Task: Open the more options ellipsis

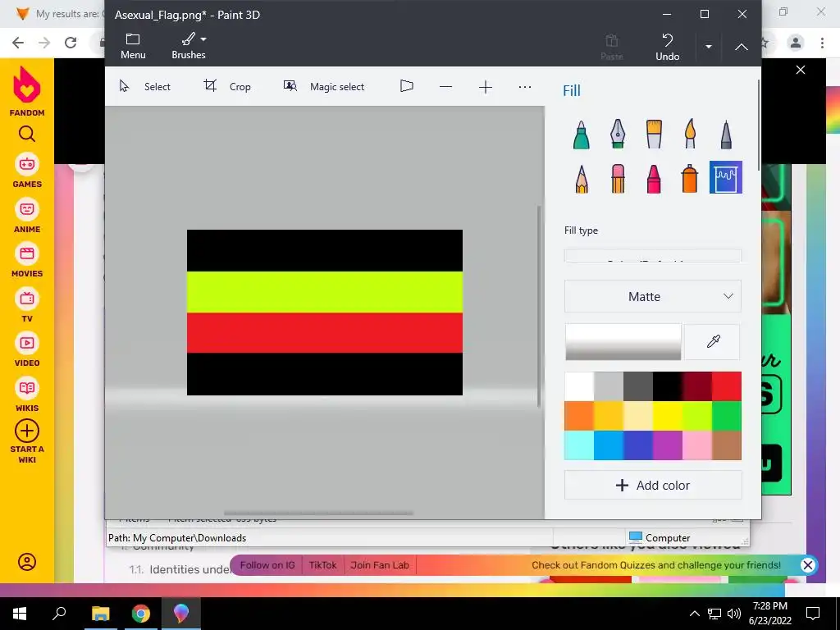Action: [x=525, y=87]
